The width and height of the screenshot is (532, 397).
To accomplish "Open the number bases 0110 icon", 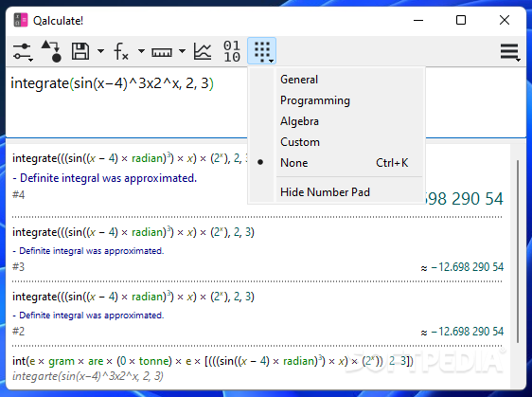I will pos(232,51).
